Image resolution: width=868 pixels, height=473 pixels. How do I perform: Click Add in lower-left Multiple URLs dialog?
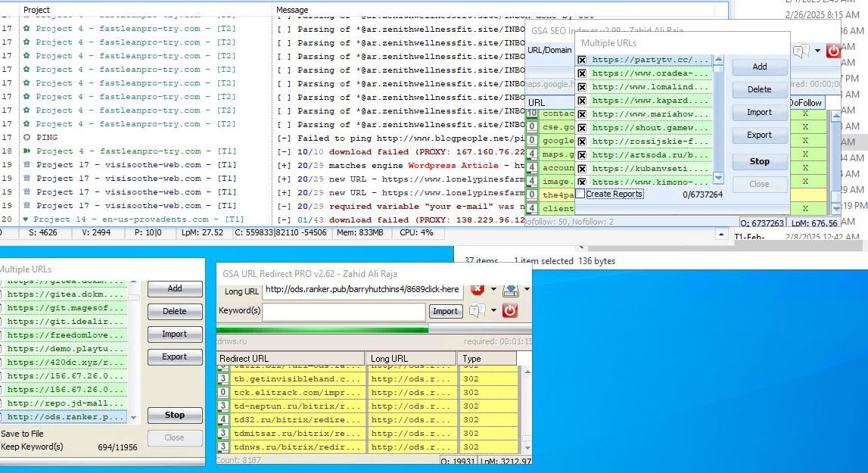click(175, 288)
